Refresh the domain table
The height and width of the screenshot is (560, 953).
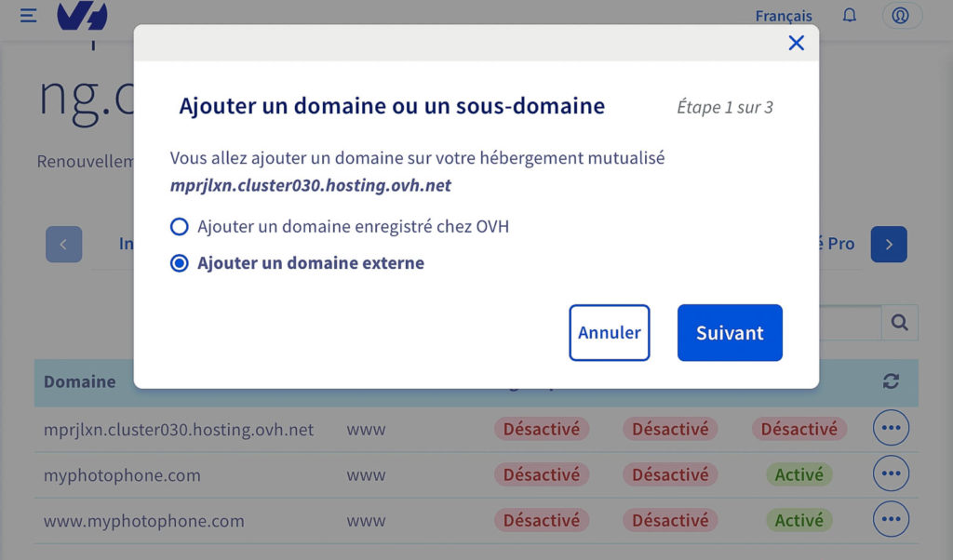tap(891, 381)
